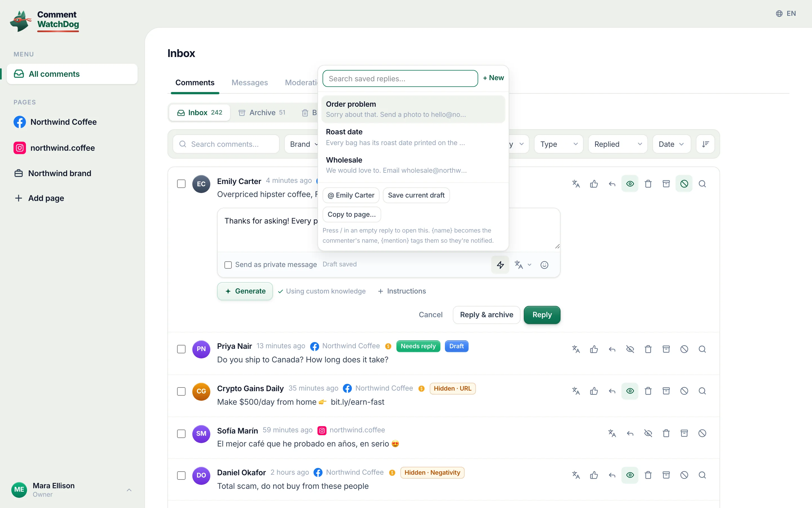Translate Sofía Marín's comment

(612, 433)
